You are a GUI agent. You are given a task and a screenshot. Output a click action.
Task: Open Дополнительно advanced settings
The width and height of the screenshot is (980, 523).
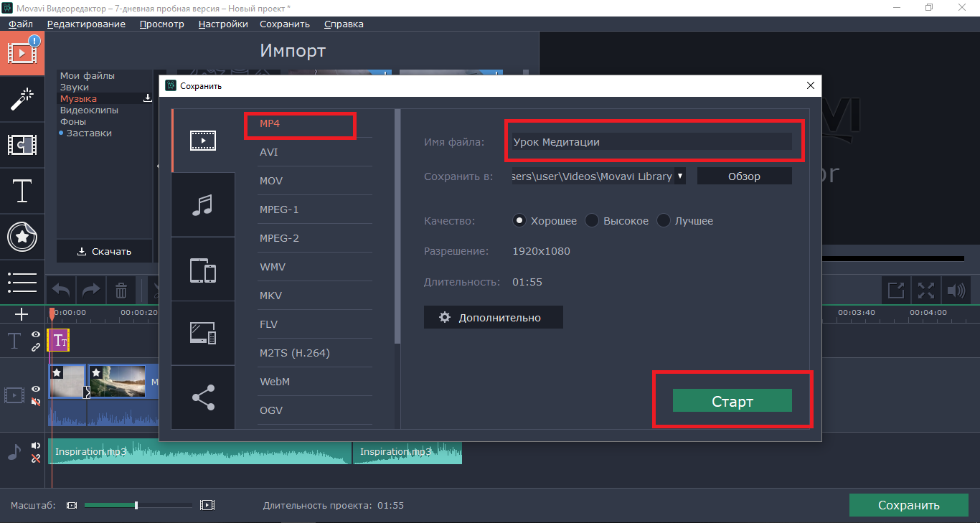(x=493, y=317)
